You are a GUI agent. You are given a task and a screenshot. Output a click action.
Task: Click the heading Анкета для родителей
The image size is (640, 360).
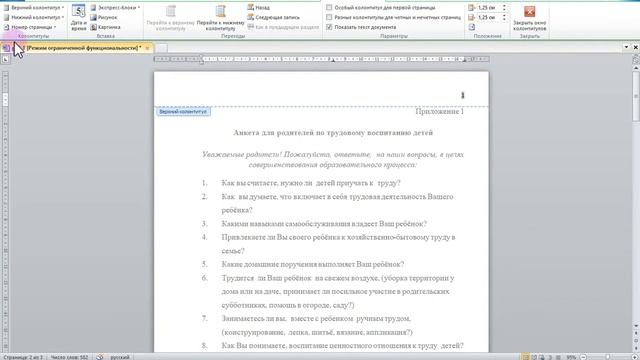point(333,133)
